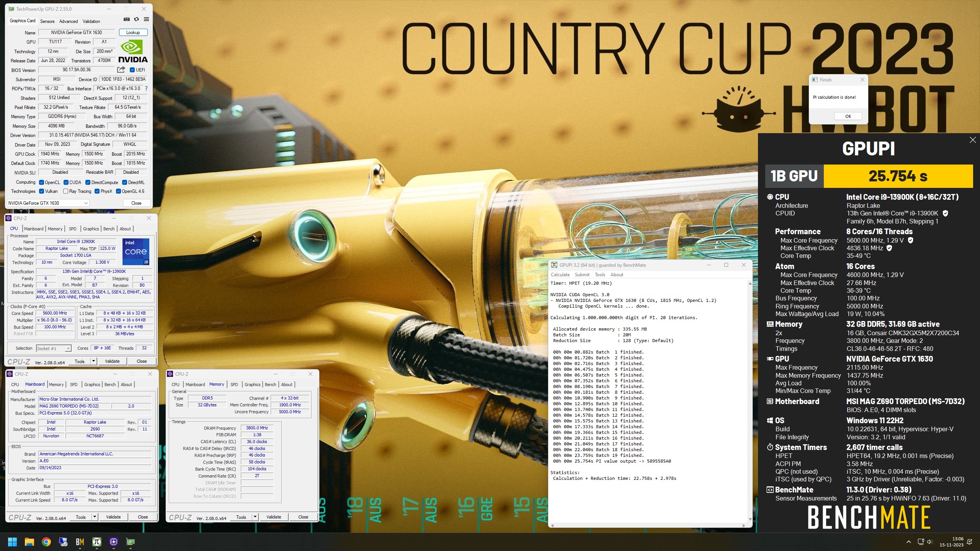Screen dimensions: 980x551
Task: Open the Validation tab in GPU-Z
Action: tap(91, 21)
